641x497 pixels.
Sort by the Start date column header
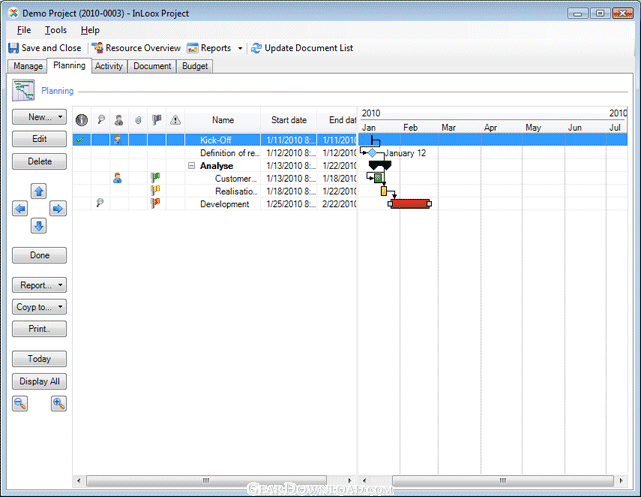289,120
